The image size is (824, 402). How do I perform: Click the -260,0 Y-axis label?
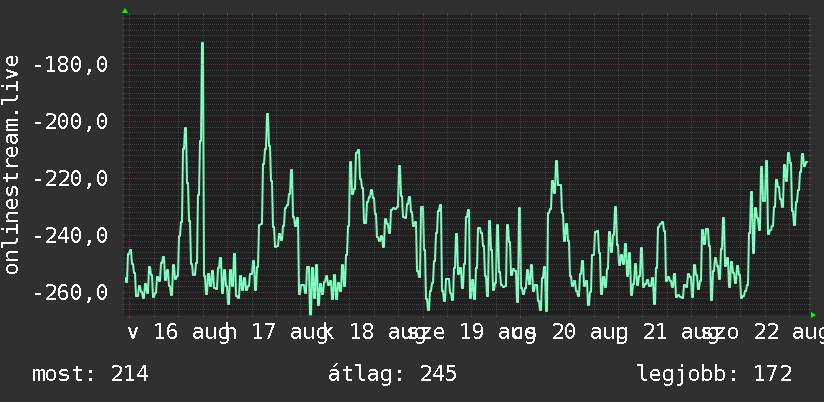(70, 292)
